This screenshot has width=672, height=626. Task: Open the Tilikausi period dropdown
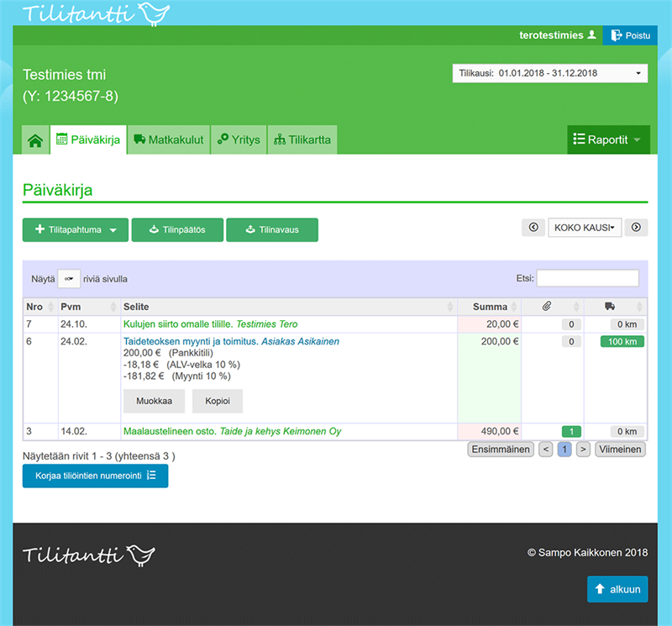pos(549,73)
